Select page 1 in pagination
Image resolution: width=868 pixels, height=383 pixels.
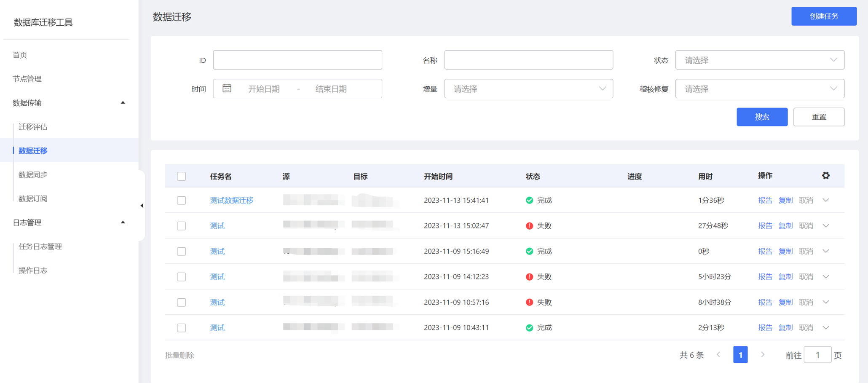[740, 355]
